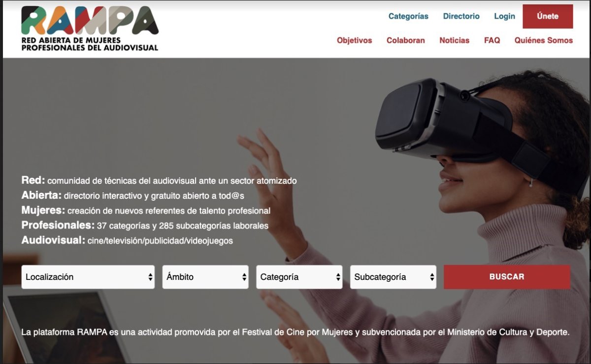Click the red Únete button
591x364 pixels.
548,16
